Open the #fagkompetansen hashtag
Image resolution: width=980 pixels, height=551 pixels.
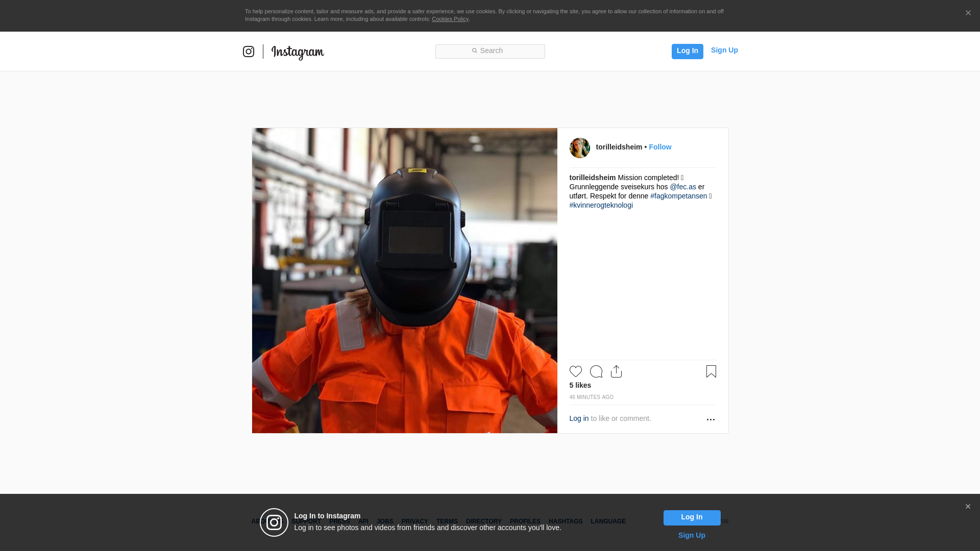coord(679,196)
